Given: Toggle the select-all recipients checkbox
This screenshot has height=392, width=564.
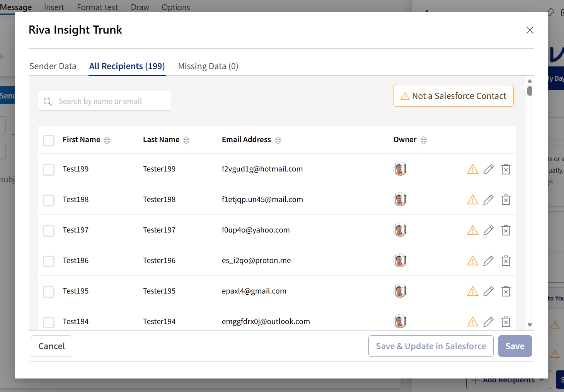Looking at the screenshot, I should 49,140.
